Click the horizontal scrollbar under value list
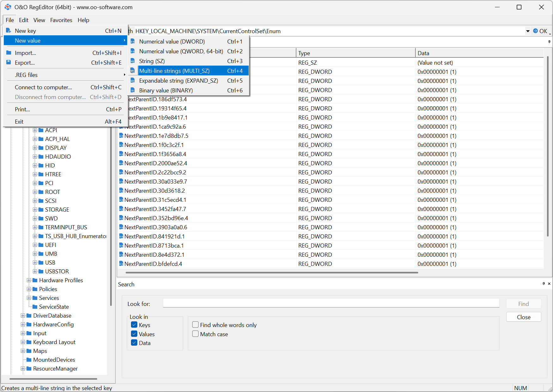Viewport: 553px width, 392px height. 271,272
